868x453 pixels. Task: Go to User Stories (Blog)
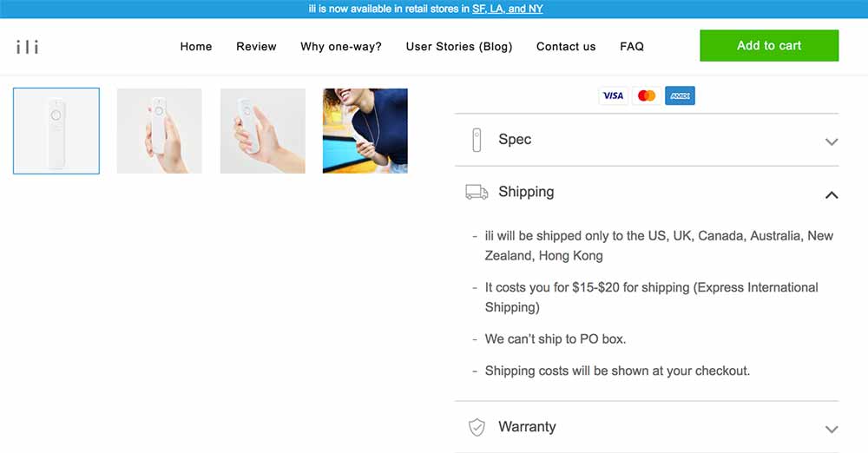(459, 47)
